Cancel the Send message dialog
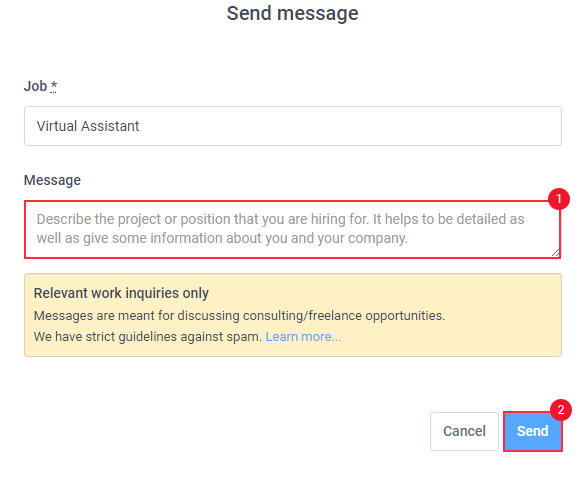Viewport: 585px width, 478px height. pyautogui.click(x=464, y=431)
